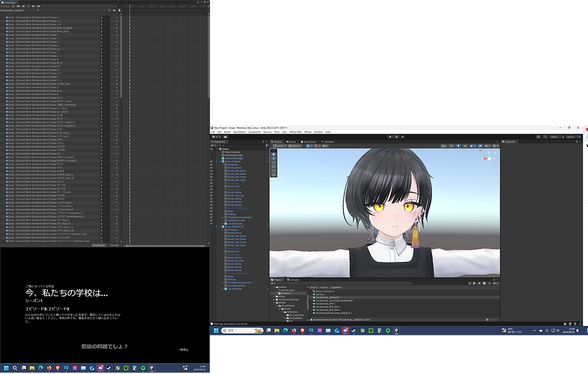Open Unity undo history icon
This screenshot has width=588, height=374.
click(x=539, y=137)
